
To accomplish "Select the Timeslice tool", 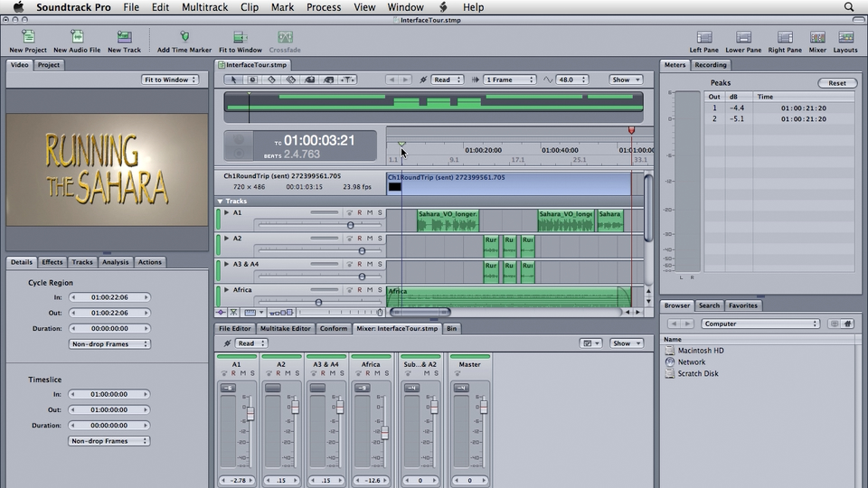I will click(252, 80).
